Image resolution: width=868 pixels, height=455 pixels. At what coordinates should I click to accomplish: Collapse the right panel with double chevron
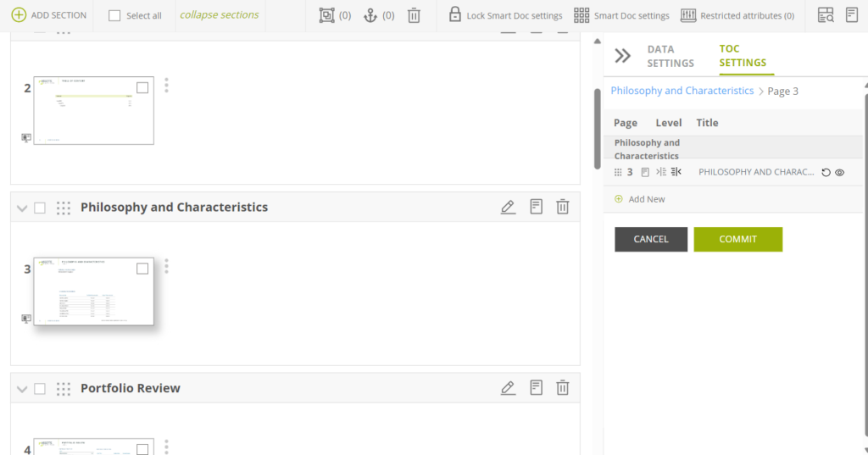622,55
